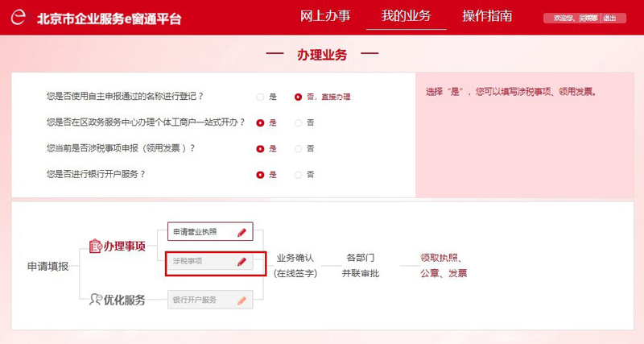The image size is (644, 344).
Task: Select 是 for 银行开户服务 question
Action: tap(260, 174)
